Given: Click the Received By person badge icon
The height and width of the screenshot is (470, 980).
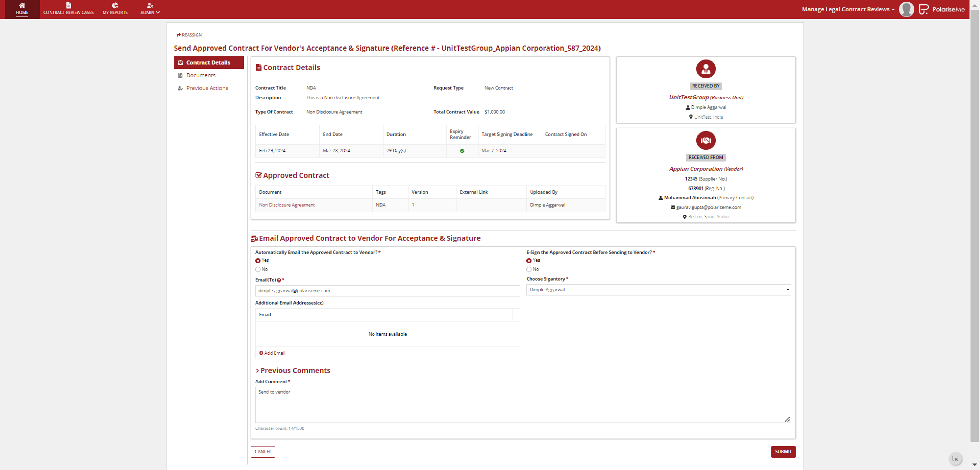Looking at the screenshot, I should pos(706,69).
